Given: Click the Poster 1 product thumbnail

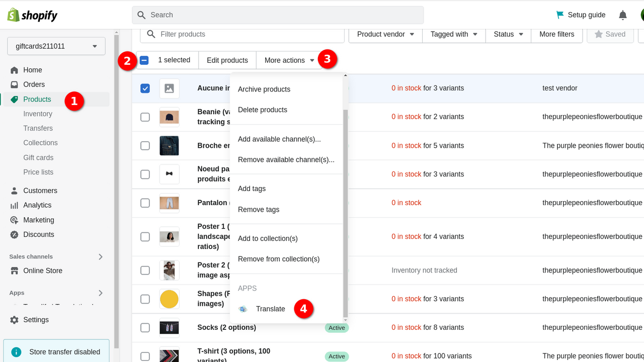Looking at the screenshot, I should click(170, 236).
